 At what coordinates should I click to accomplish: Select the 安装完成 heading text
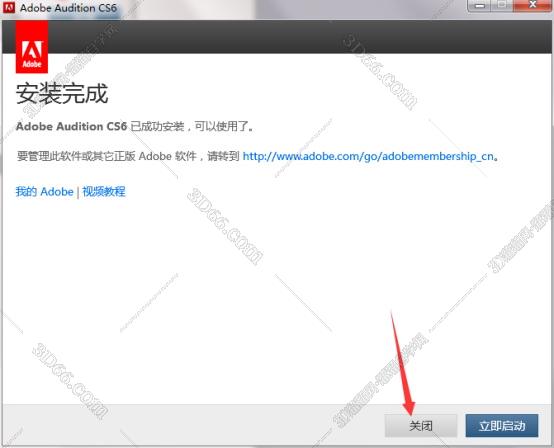62,94
